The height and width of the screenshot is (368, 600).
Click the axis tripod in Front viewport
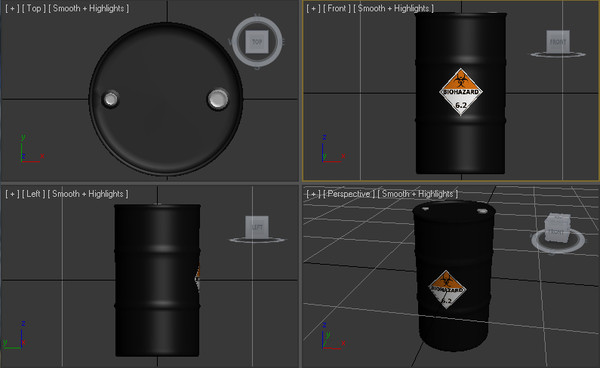pyautogui.click(x=332, y=149)
